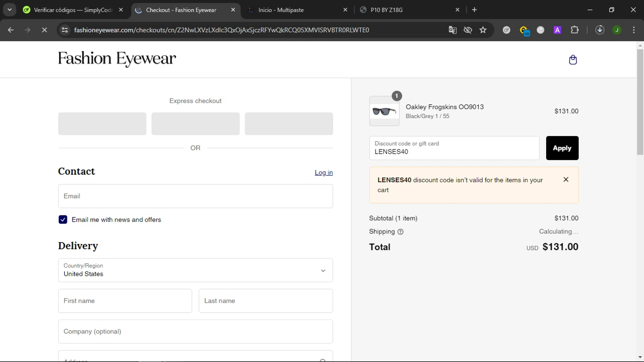Viewport: 644px width, 362px height.
Task: View site information in address bar
Action: point(65,30)
